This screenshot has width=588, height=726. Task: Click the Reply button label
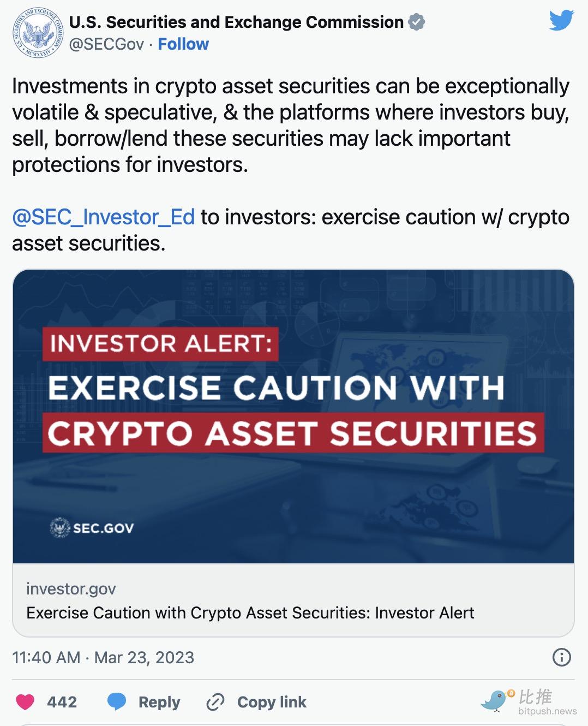click(159, 702)
